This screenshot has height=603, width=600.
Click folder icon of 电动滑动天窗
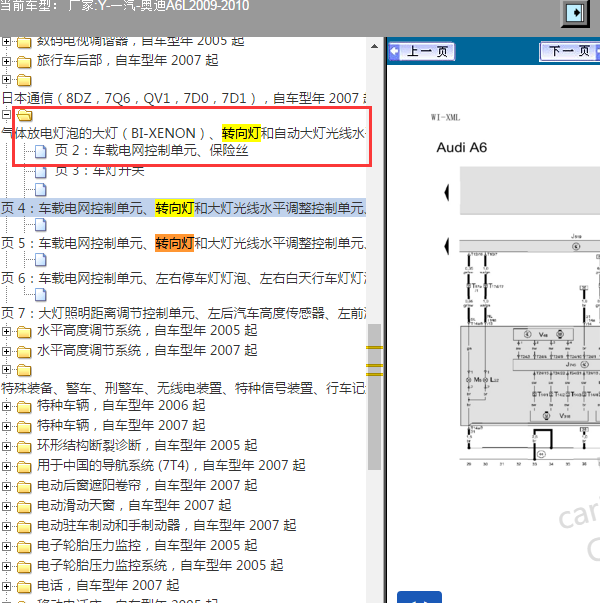point(24,507)
